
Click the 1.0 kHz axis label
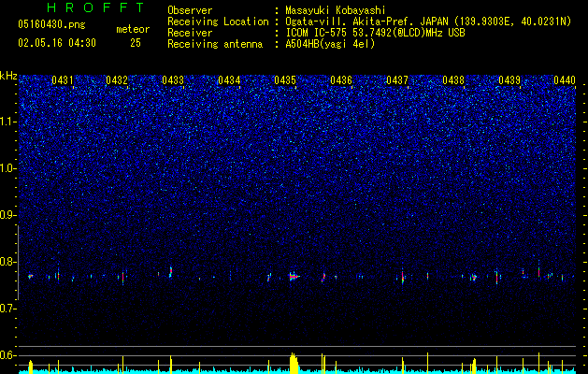(x=8, y=168)
